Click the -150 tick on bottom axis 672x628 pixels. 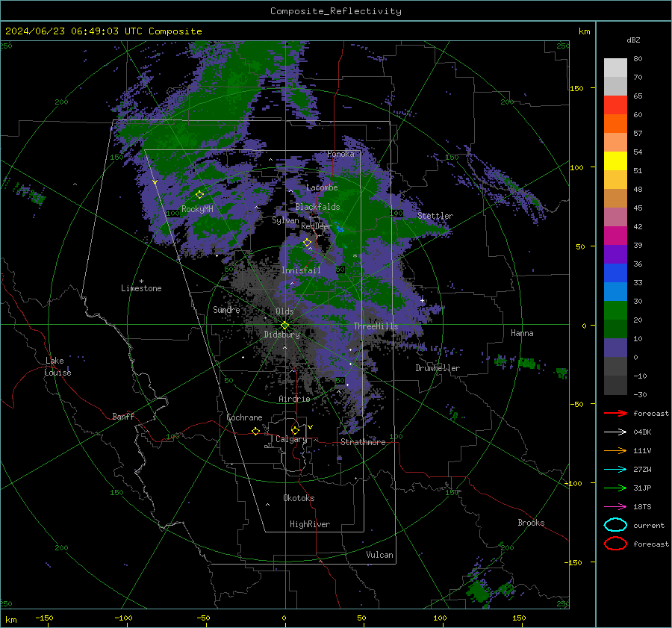[44, 618]
